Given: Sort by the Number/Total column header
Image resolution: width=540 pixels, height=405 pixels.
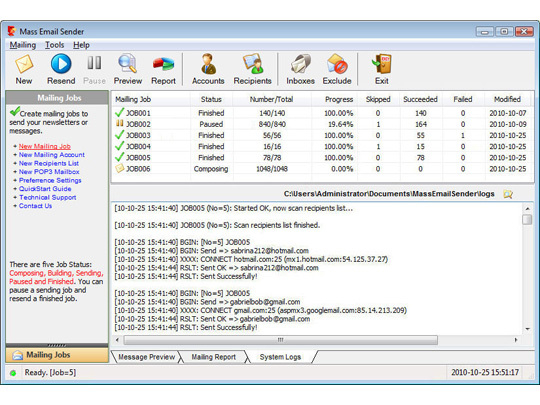Looking at the screenshot, I should [272, 100].
